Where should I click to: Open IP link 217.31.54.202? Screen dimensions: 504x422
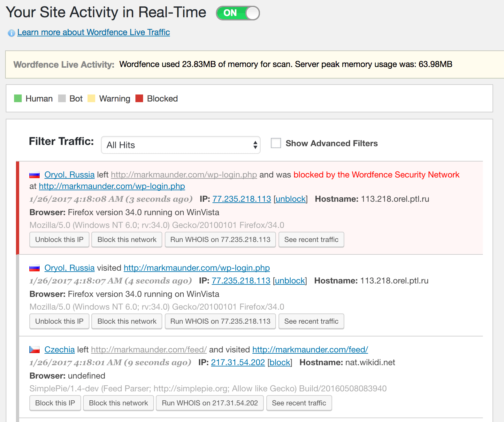pos(238,362)
